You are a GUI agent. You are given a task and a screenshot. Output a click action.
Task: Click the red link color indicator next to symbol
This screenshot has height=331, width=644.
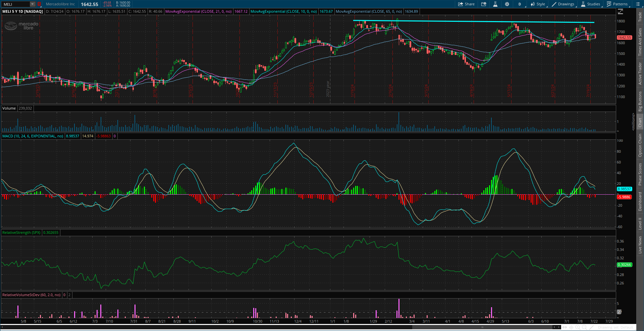point(39,4)
